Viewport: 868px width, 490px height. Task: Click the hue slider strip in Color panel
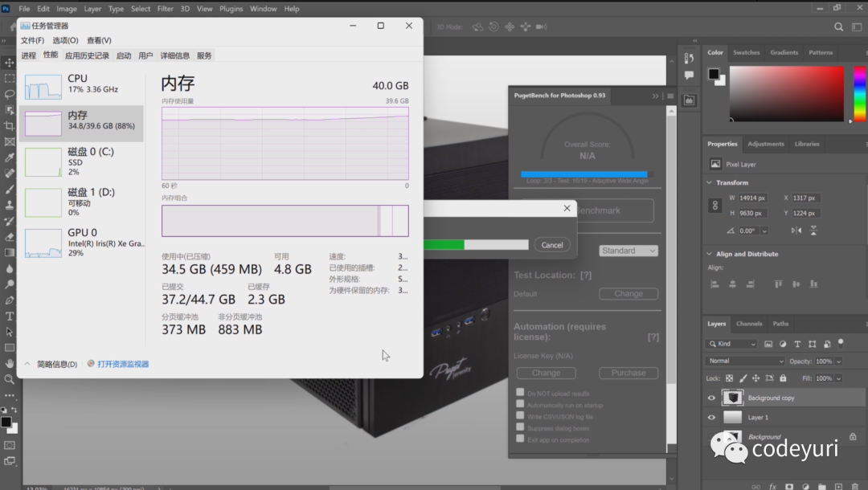pyautogui.click(x=860, y=94)
